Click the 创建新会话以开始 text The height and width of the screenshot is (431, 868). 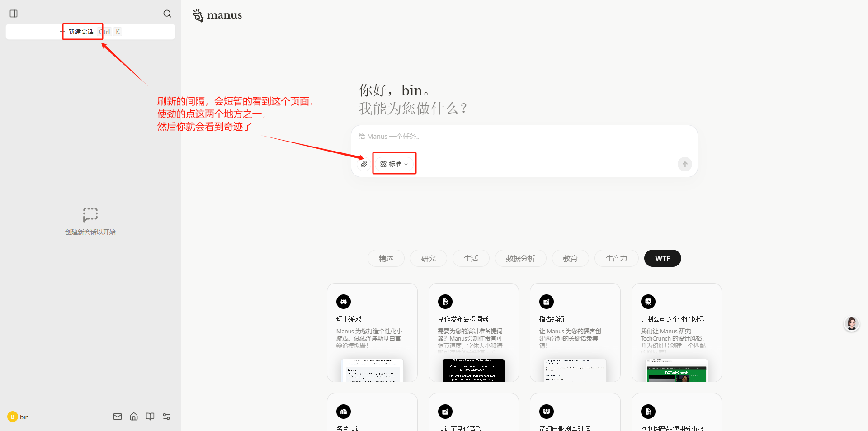(x=90, y=232)
